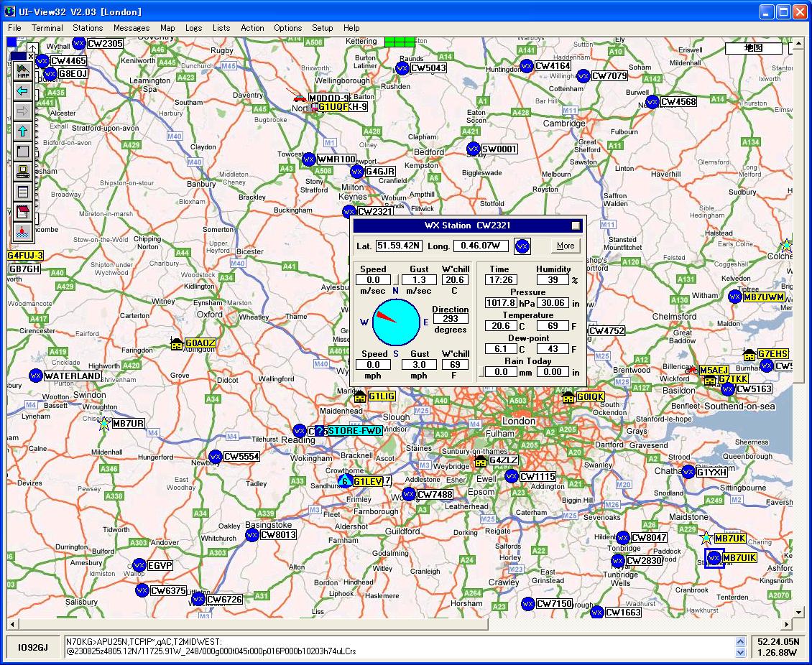The width and height of the screenshot is (812, 665).
Task: Open the Action menu
Action: [x=252, y=28]
